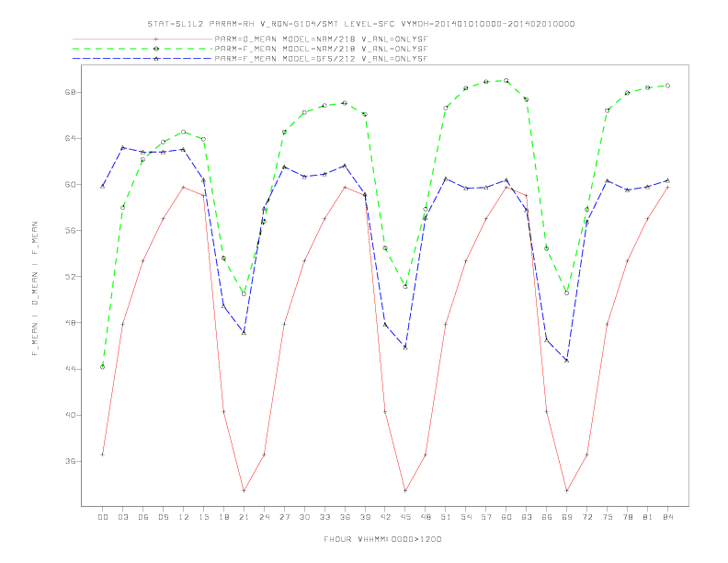Click the green dashed legend line sample

click(x=142, y=49)
